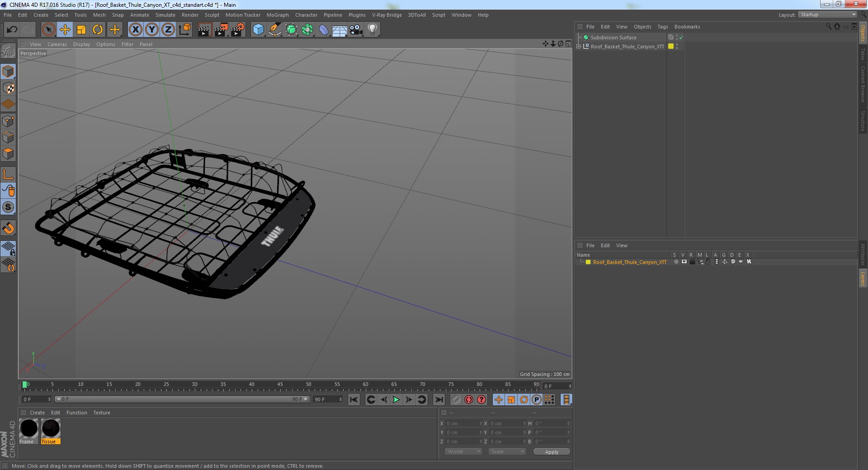
Task: Select the Rotate tool icon
Action: click(x=98, y=30)
